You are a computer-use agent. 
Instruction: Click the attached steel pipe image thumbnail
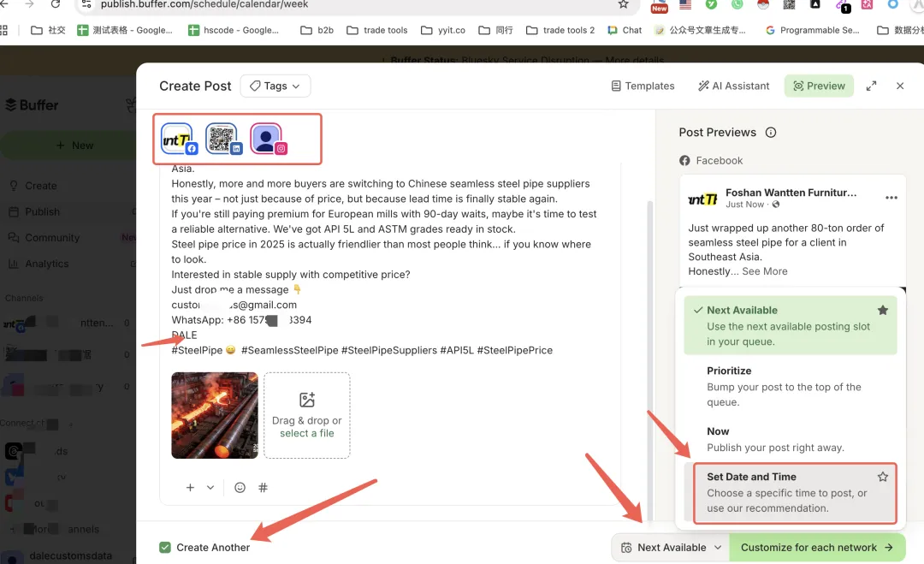(x=215, y=415)
